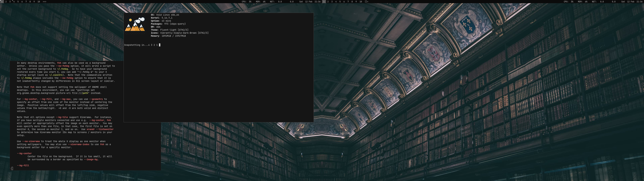
Task: Click the CPU: 3% status next to the []= bar
Action: (x=247, y=2)
